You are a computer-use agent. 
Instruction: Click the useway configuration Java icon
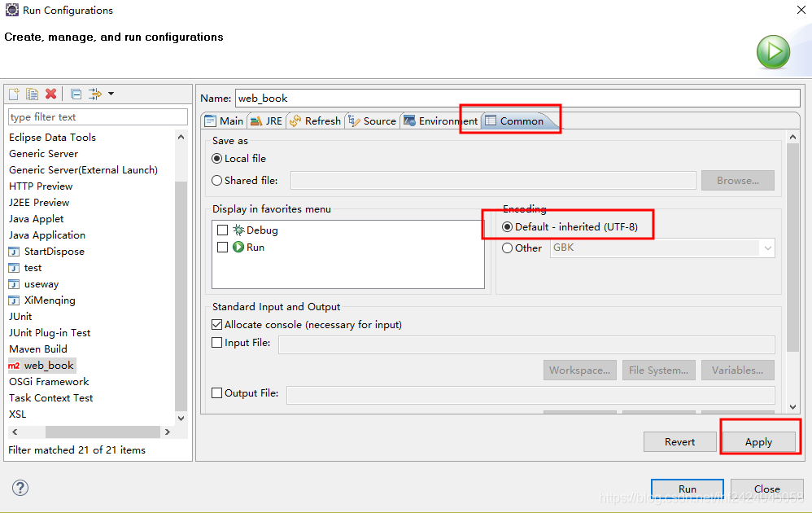14,284
